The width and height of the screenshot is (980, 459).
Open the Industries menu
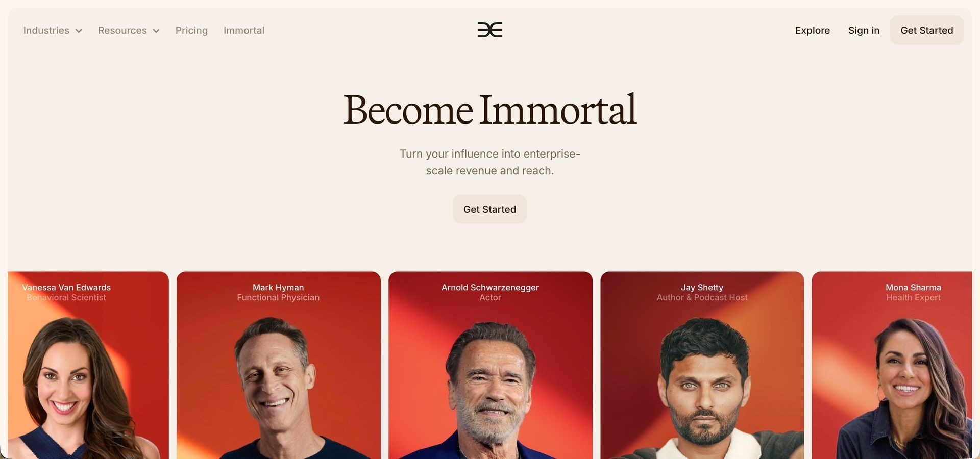coord(53,30)
